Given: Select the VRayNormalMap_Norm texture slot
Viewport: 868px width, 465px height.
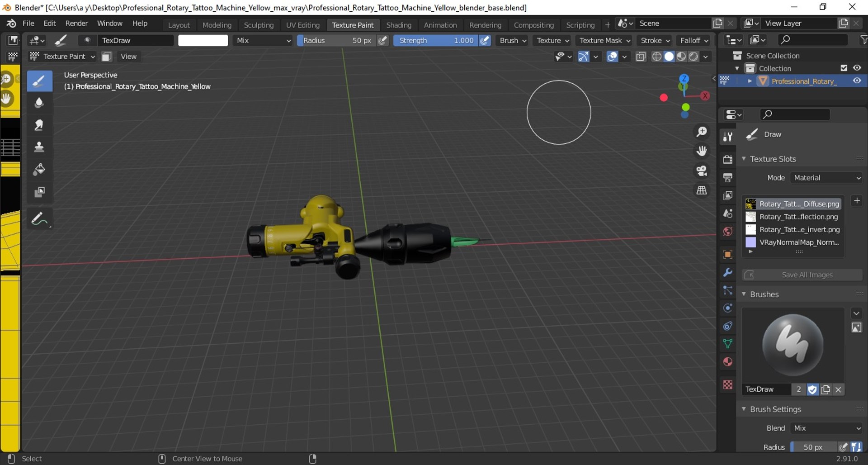Looking at the screenshot, I should (793, 242).
